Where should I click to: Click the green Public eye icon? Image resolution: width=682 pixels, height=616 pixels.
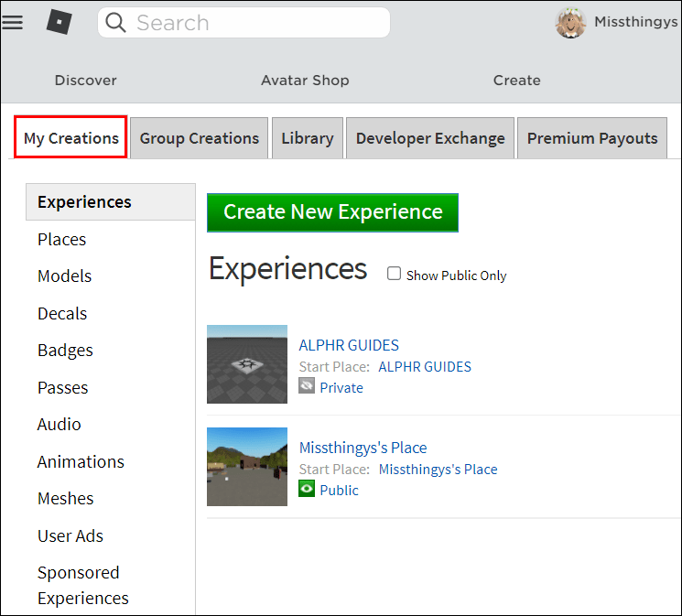pos(306,489)
